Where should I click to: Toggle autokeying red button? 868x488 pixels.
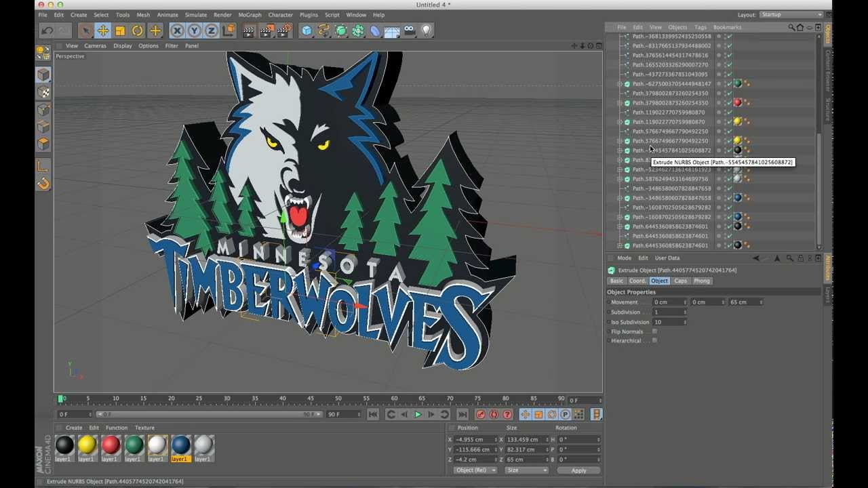(494, 415)
